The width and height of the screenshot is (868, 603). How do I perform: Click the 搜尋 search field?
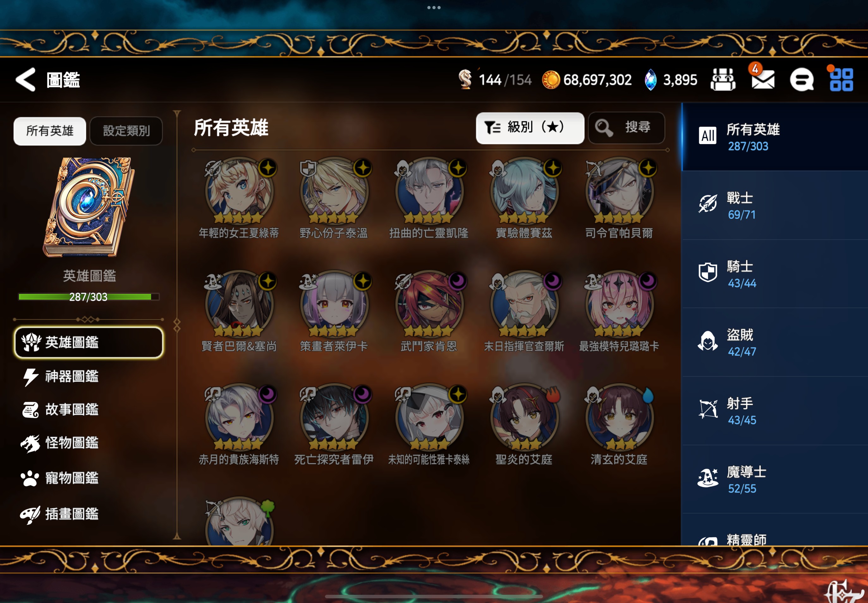click(627, 128)
